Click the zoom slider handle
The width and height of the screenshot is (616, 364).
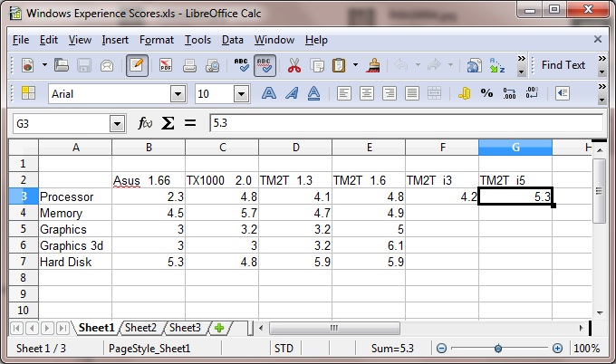[497, 349]
